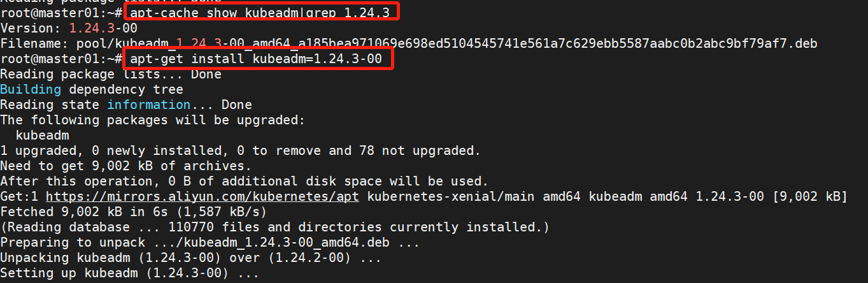Image resolution: width=868 pixels, height=283 pixels.
Task: Click the second root@master01 prompt
Action: (x=61, y=59)
